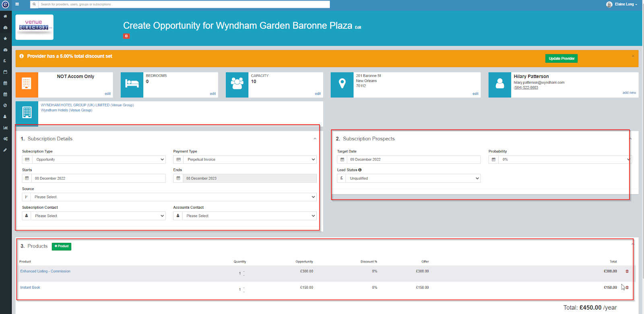644x314 pixels.
Task: Click the red B badge under the title
Action: (126, 36)
